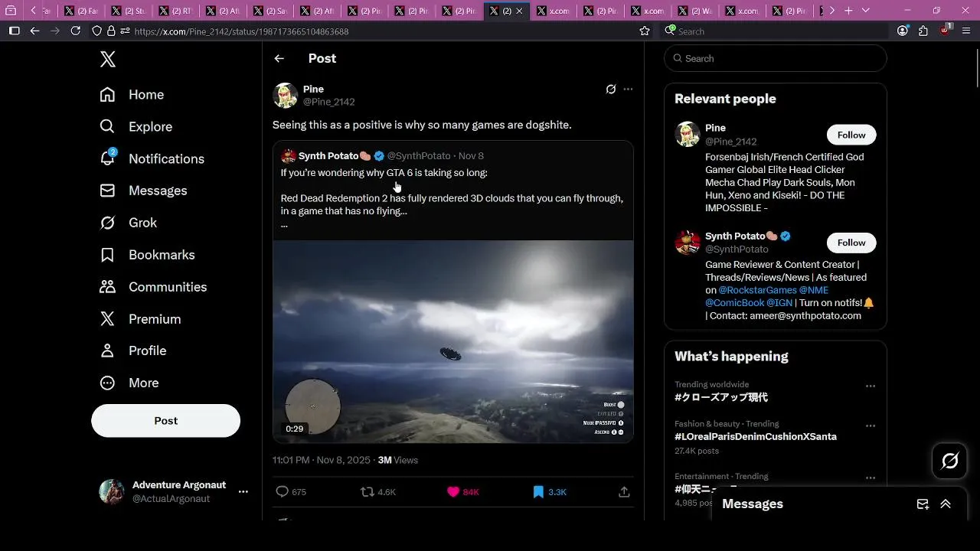Viewport: 980px width, 551px height.
Task: List all tabs using the dropdown chevron
Action: point(866,11)
